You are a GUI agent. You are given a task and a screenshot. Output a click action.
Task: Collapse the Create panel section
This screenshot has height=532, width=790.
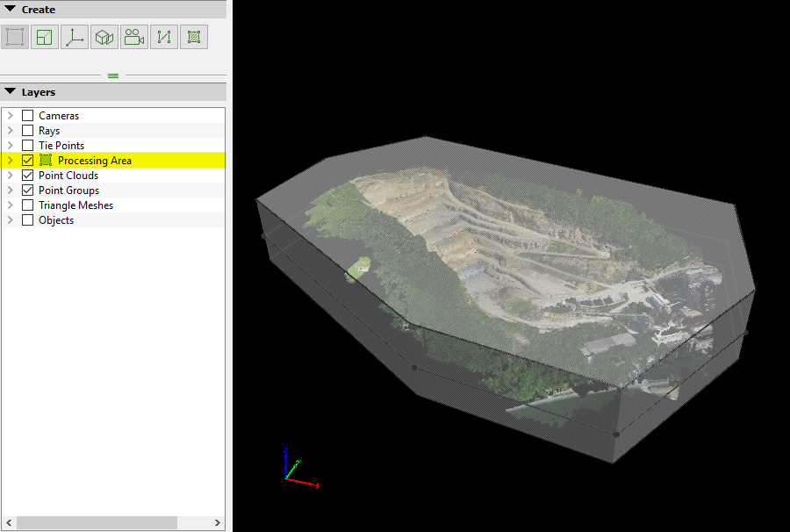11,10
